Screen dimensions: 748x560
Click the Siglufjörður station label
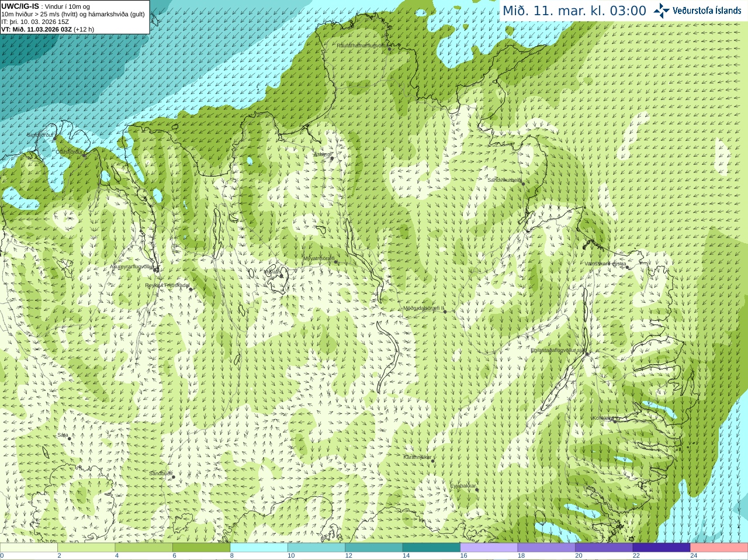(41, 135)
